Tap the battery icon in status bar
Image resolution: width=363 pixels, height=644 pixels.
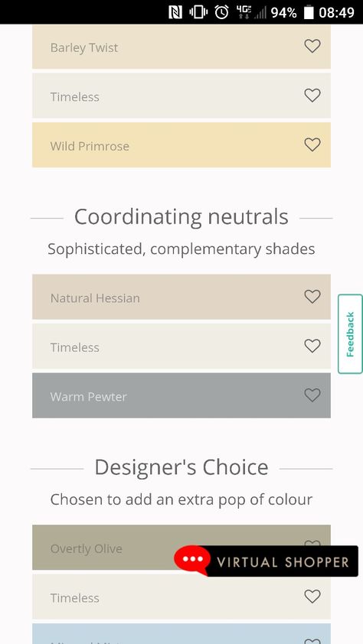click(x=309, y=12)
